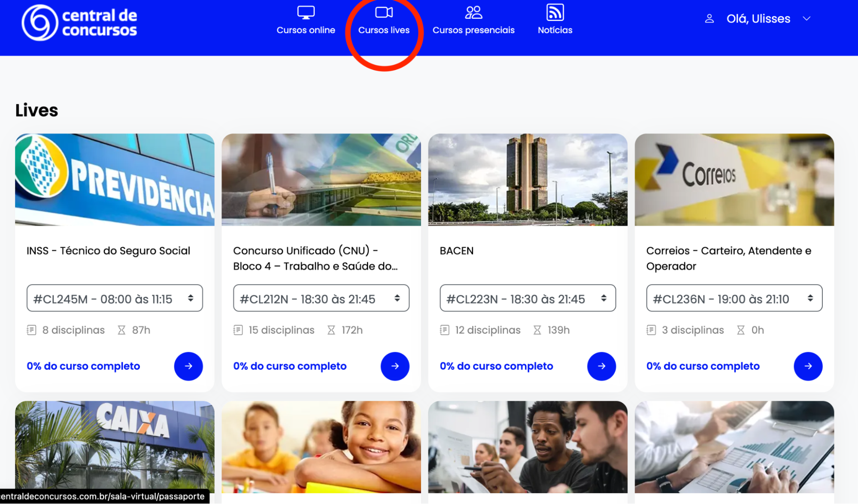Image resolution: width=858 pixels, height=504 pixels.
Task: Open INSS course via arrow button
Action: point(188,366)
